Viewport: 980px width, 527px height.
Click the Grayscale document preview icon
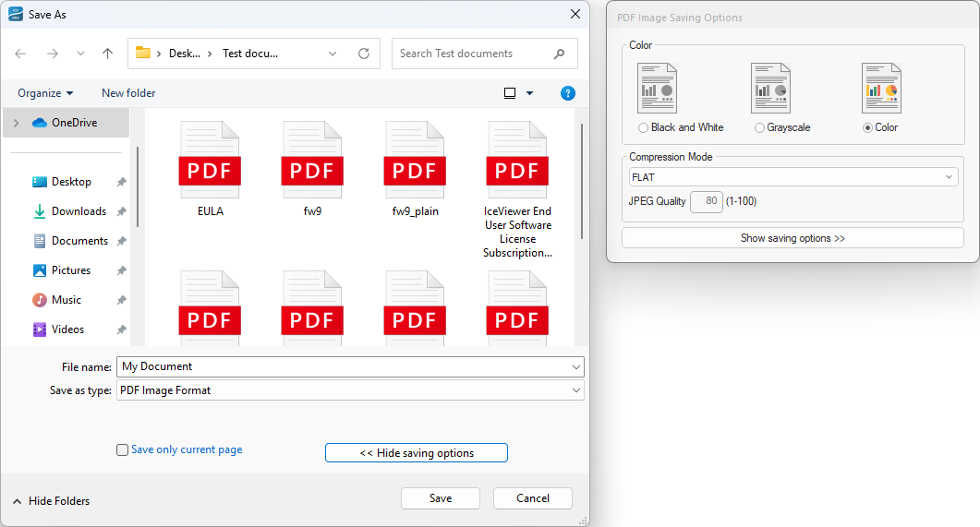[770, 88]
